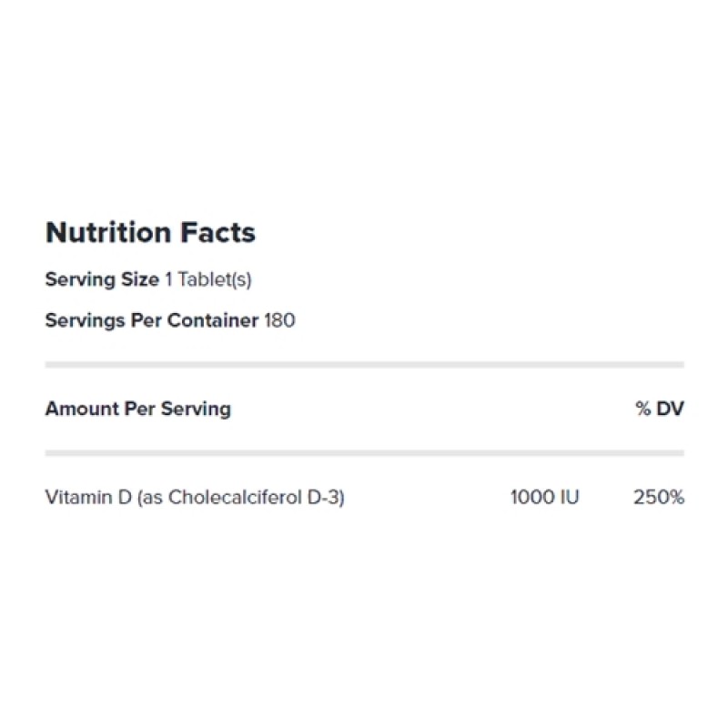Viewport: 728px width, 728px height.
Task: Click the D-3 text in the ingredient name
Action: point(326,497)
